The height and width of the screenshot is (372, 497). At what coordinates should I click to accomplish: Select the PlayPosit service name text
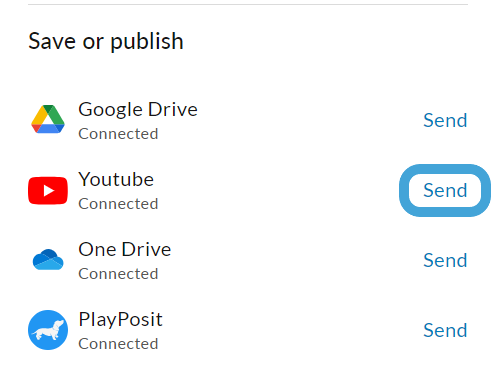[120, 319]
